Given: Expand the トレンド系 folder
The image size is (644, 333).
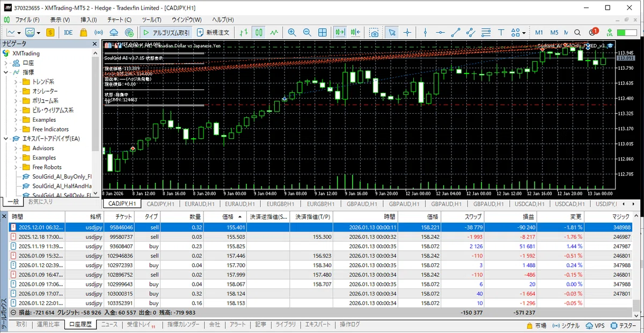Looking at the screenshot, I should coord(16,82).
